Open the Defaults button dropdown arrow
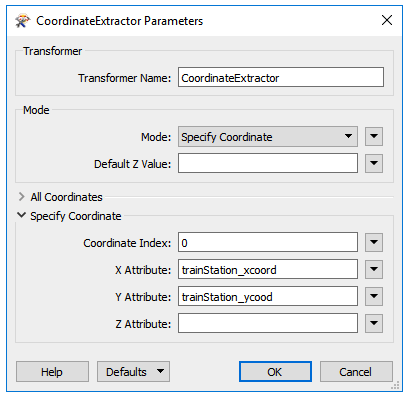Screen dimensions: 410x400 [161, 371]
